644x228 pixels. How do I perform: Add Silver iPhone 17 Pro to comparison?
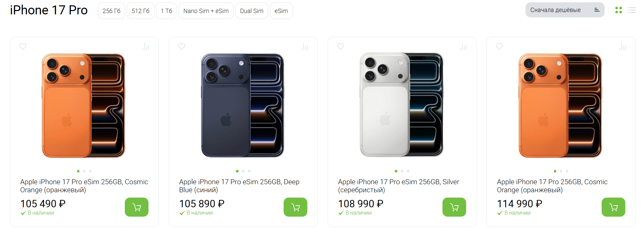[463, 47]
